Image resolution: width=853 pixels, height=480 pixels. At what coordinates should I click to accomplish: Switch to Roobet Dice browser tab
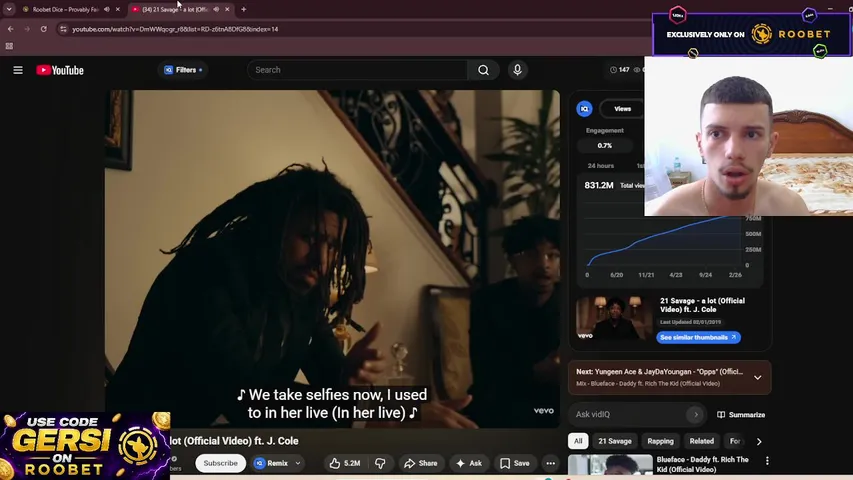click(65, 9)
